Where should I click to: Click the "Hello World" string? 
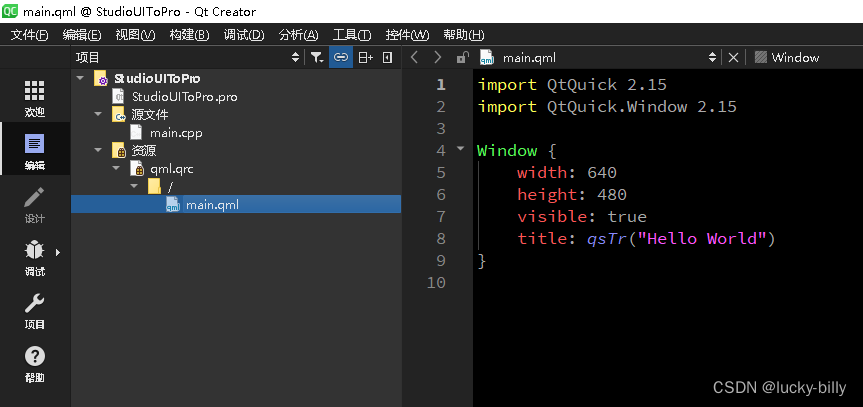(x=703, y=238)
